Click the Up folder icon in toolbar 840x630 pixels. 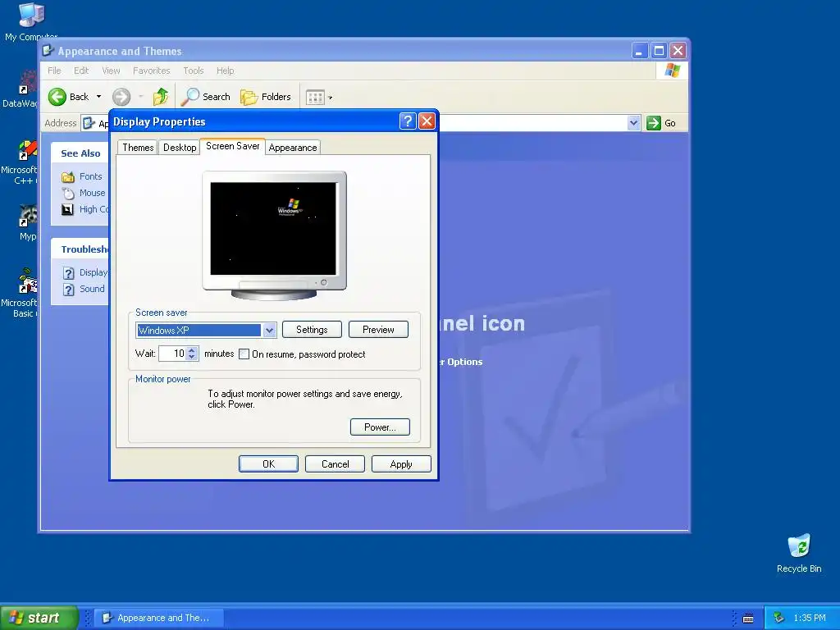pos(161,97)
